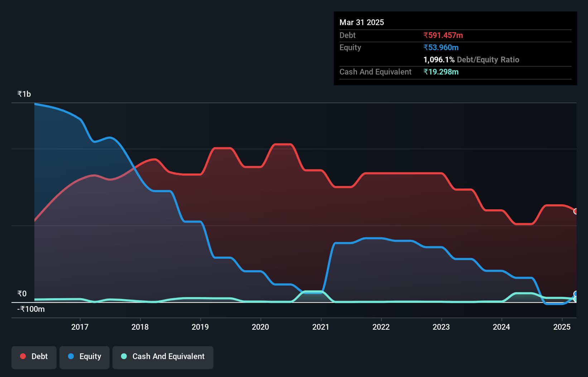This screenshot has width=588, height=377.
Task: Click the Equity row label in tooltip
Action: click(x=350, y=47)
